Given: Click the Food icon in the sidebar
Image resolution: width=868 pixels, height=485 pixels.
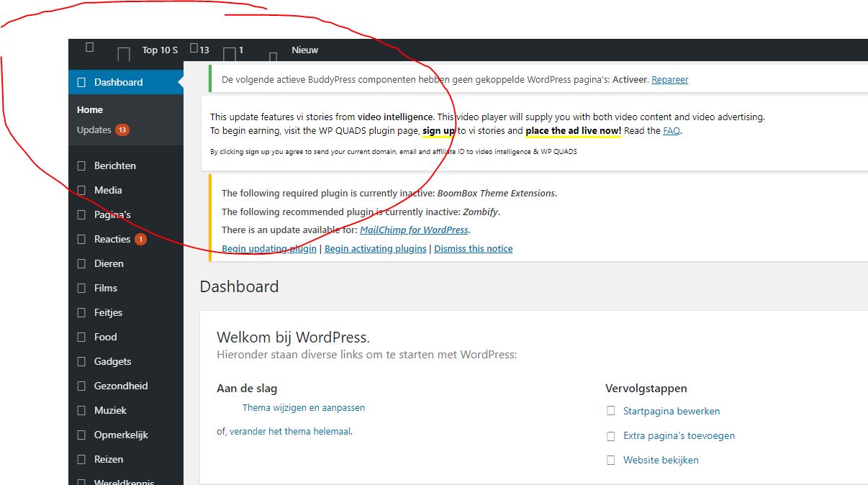Looking at the screenshot, I should (x=81, y=337).
